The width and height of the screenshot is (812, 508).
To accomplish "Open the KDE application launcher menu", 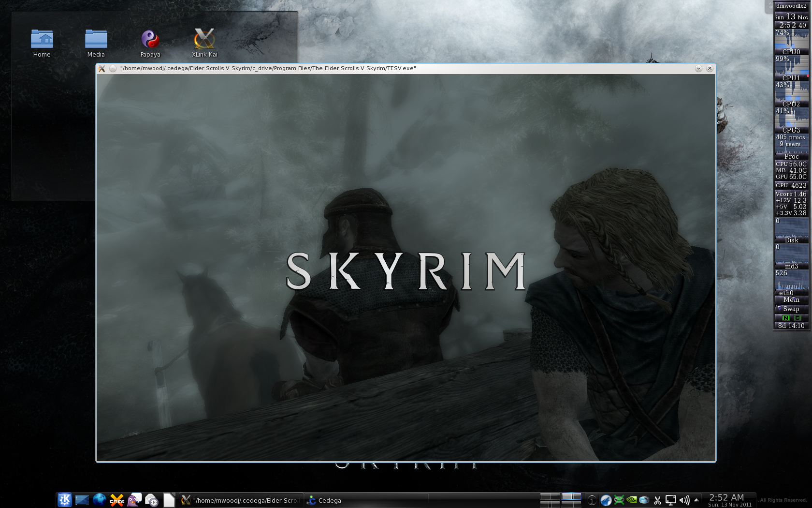I will pyautogui.click(x=65, y=500).
